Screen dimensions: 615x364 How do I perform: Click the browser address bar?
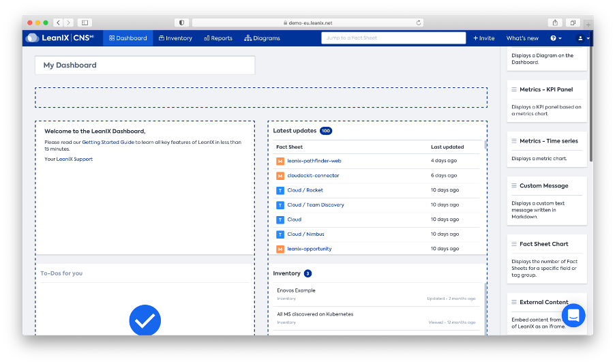click(x=307, y=22)
